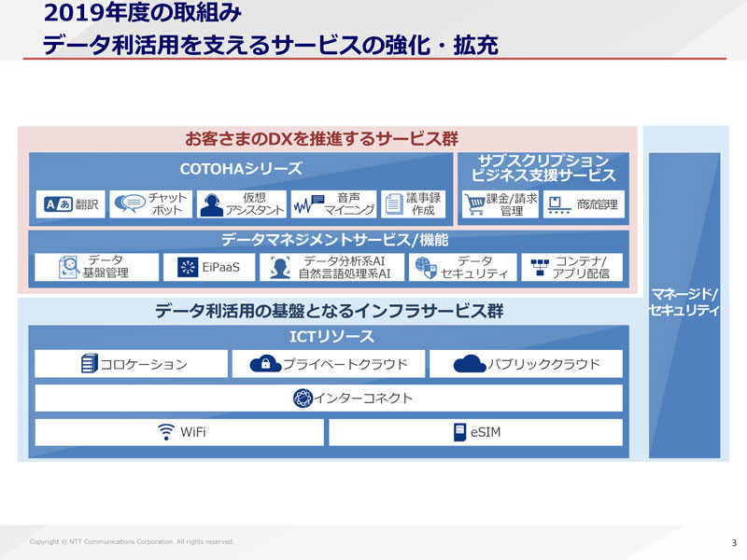The width and height of the screenshot is (747, 560).
Task: Click the subtitle データ利活用を支えるサービスの強化・拡充
Action: pos(270,46)
